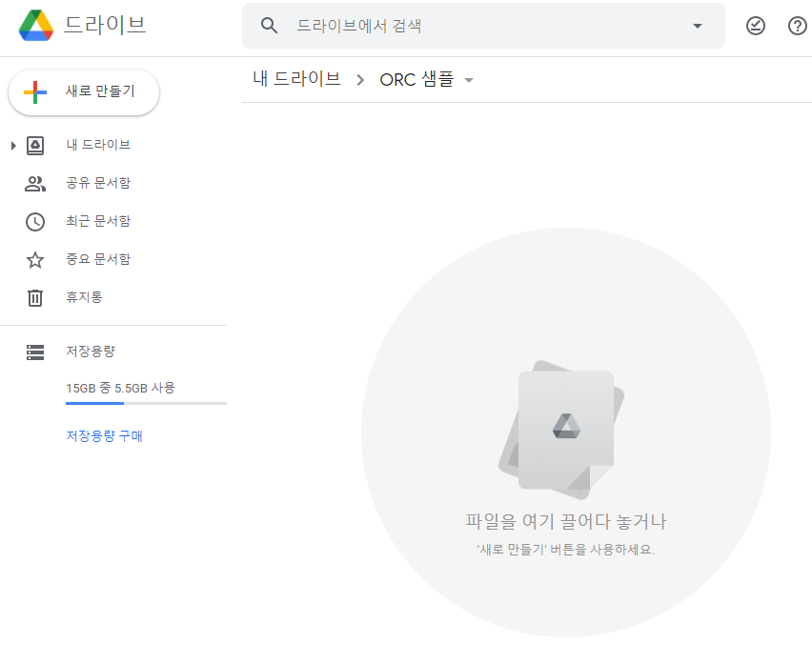Go to '내 드라이브' breadcrumb
812x664 pixels.
click(x=296, y=79)
